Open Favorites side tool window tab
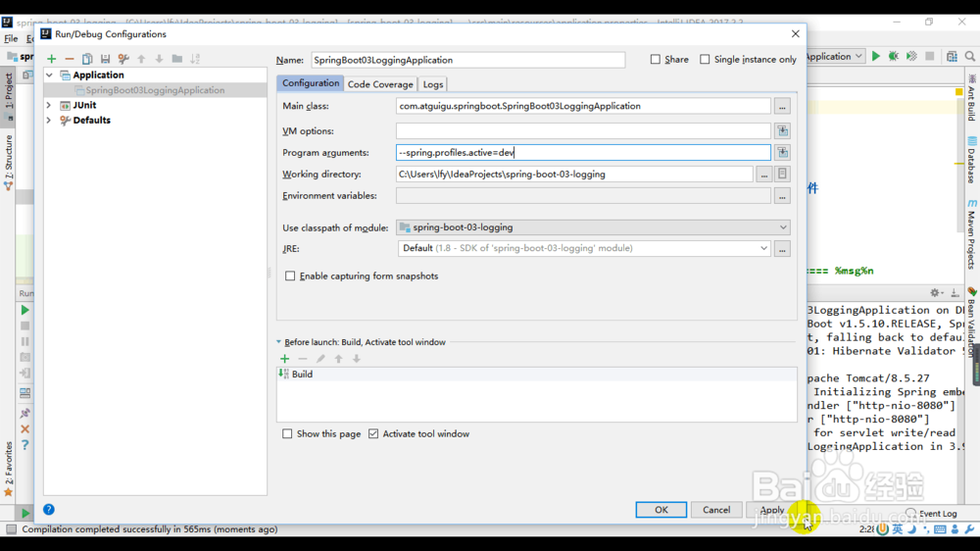Screen dimensions: 980x551 tap(9, 469)
